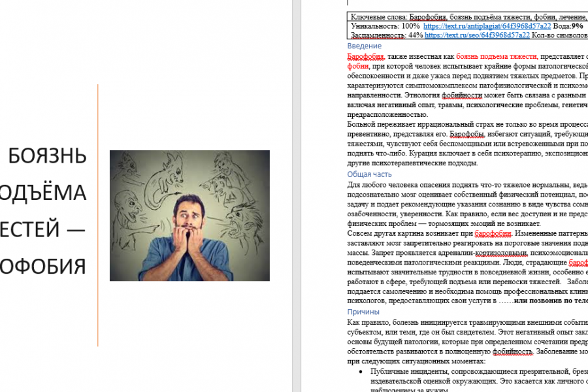Click the line beginning Совсем другая картина

[468, 233]
